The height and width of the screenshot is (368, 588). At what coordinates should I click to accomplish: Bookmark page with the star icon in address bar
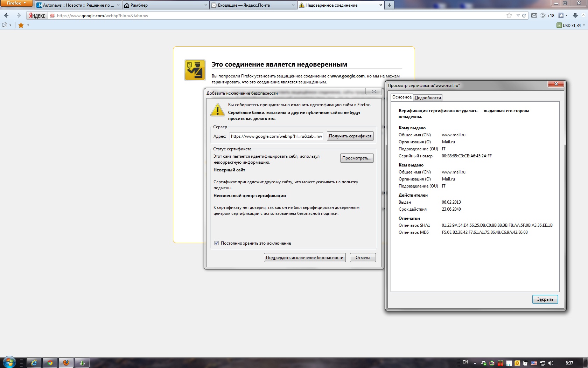point(509,15)
